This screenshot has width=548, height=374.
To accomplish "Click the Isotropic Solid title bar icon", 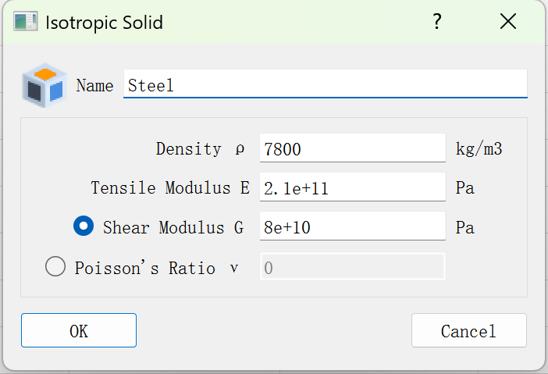I will coord(25,21).
